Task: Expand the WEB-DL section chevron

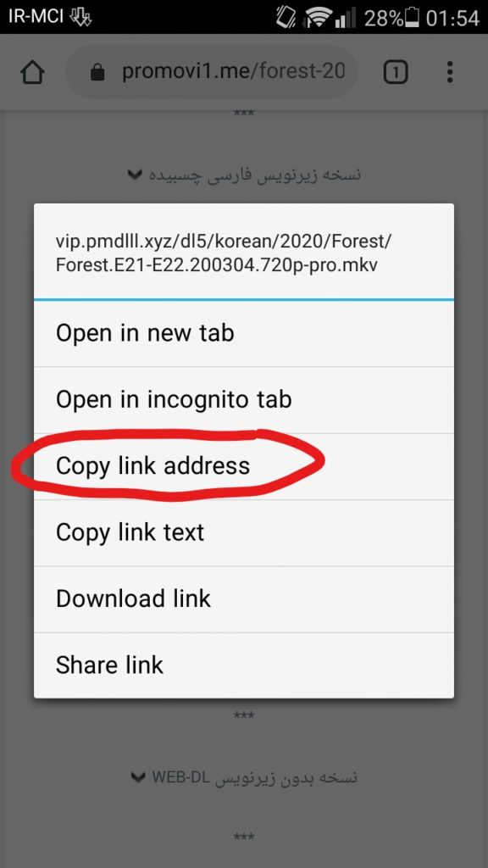Action: coord(138,778)
